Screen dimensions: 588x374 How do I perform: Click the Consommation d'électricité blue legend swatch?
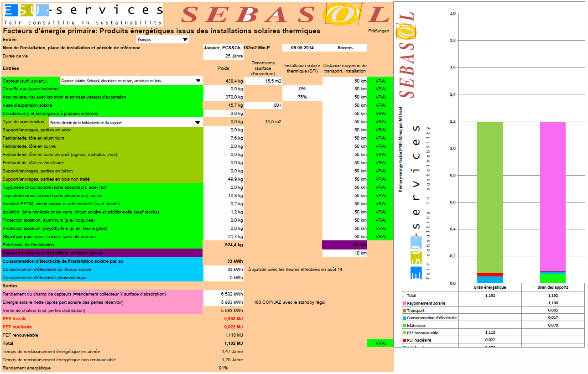pos(404,318)
